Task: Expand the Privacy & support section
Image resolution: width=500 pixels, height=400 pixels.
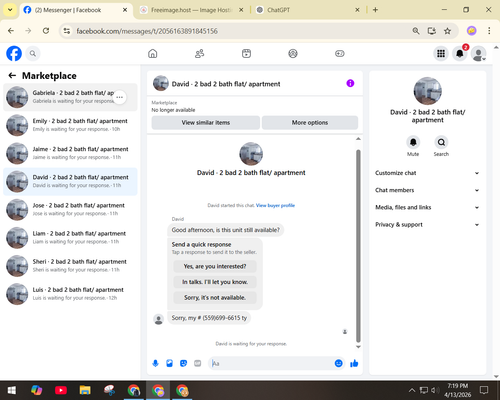Action: [427, 225]
